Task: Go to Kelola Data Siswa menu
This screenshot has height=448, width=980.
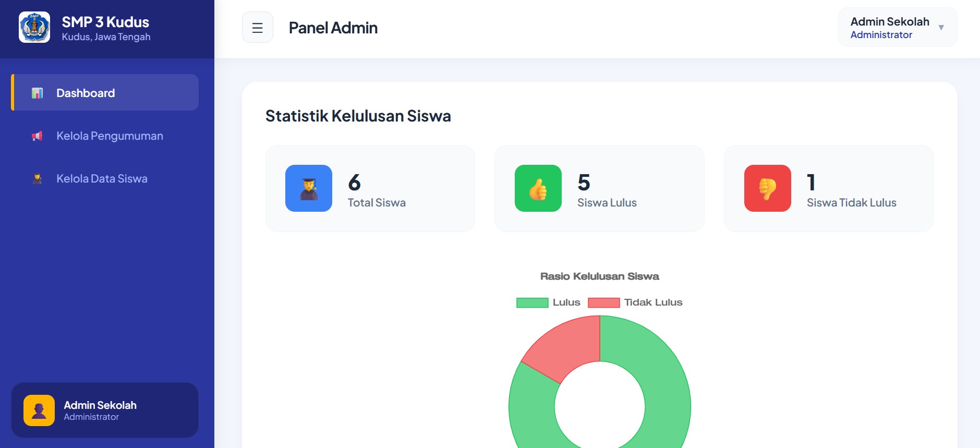Action: tap(105, 178)
